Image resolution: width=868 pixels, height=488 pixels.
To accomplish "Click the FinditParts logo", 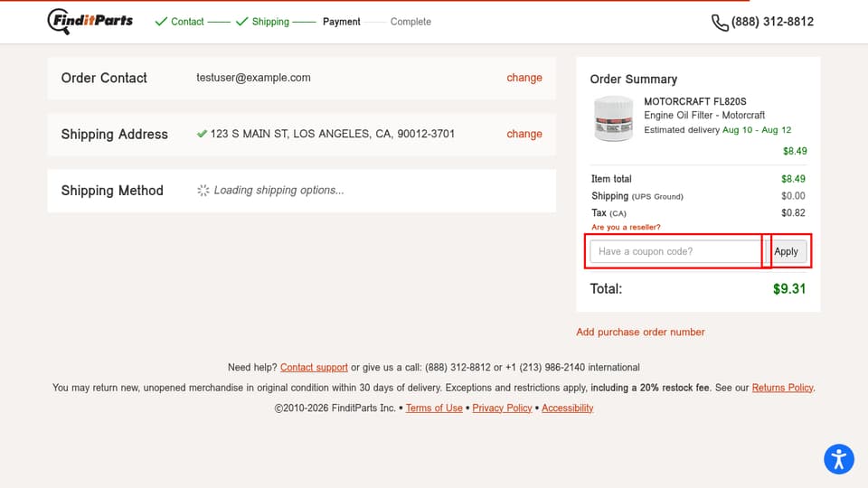I will 90,22.
